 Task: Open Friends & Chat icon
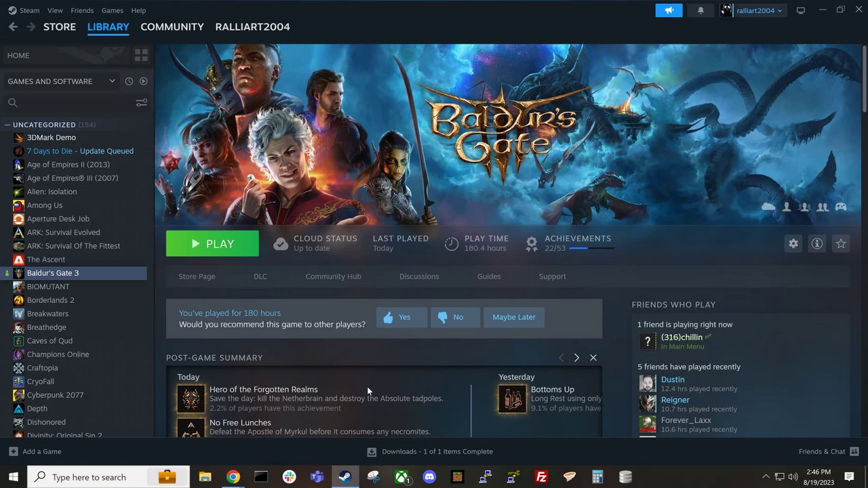point(854,451)
